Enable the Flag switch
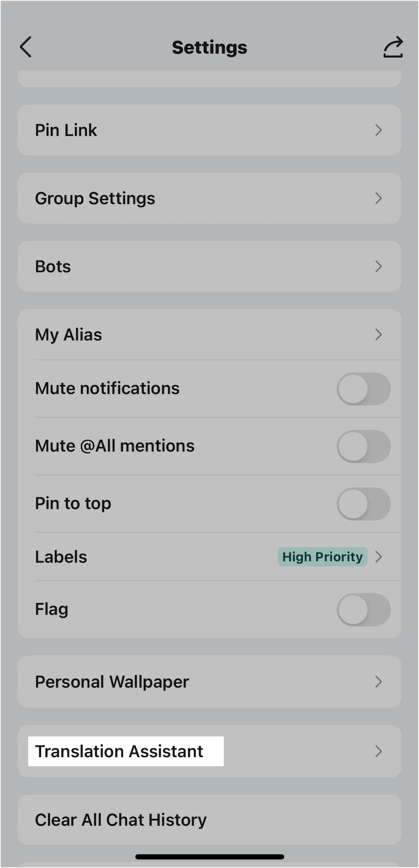 pos(363,609)
